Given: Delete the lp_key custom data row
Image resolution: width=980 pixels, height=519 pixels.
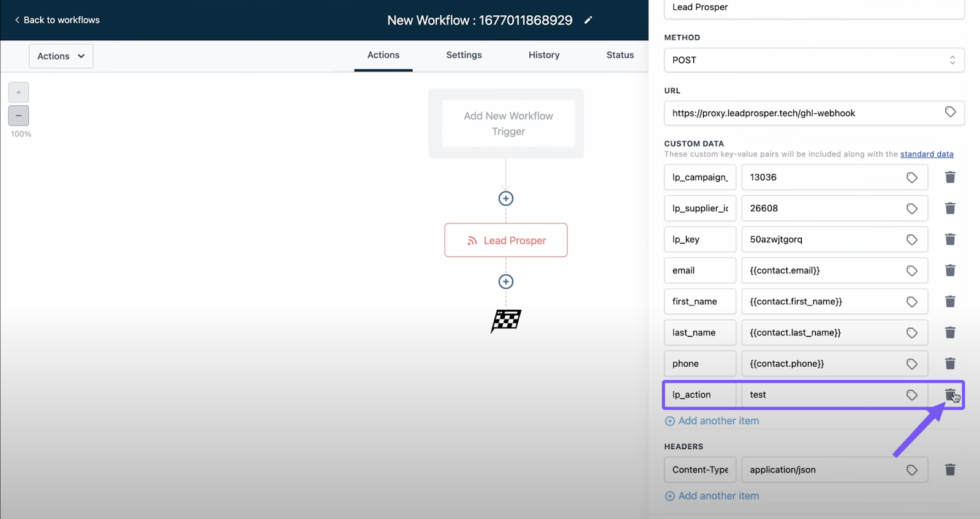Looking at the screenshot, I should (x=950, y=239).
